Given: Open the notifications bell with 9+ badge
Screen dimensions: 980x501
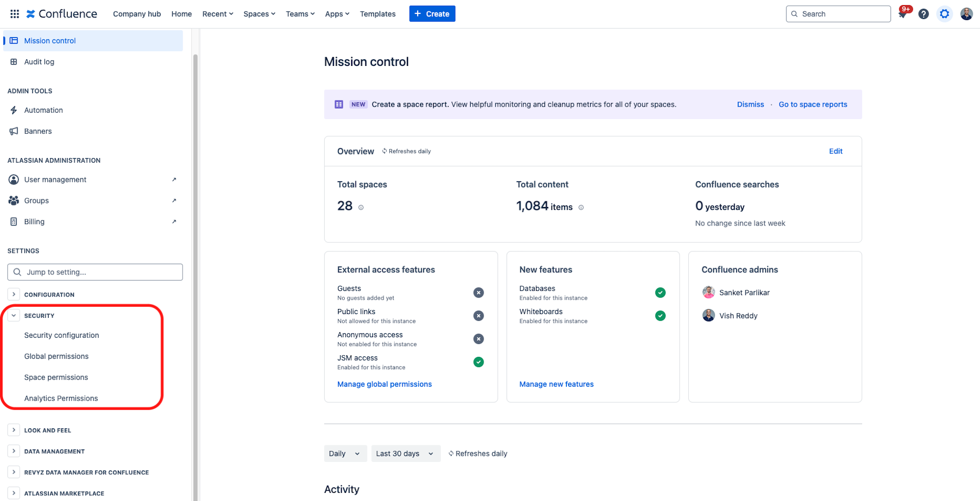Looking at the screenshot, I should 902,14.
